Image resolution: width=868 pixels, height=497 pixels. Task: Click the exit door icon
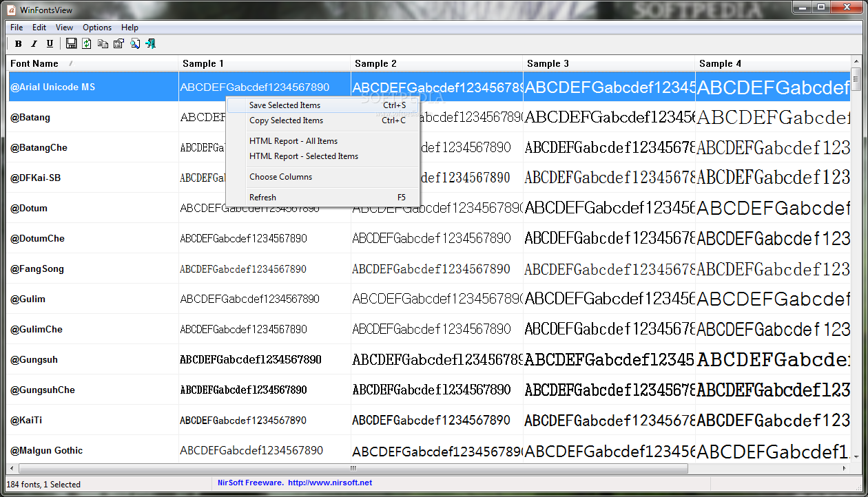(x=150, y=44)
